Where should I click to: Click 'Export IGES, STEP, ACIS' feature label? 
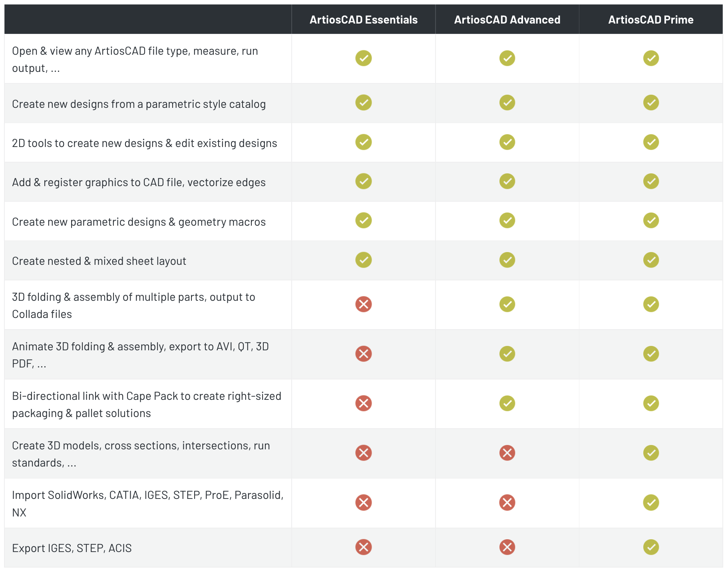point(72,548)
